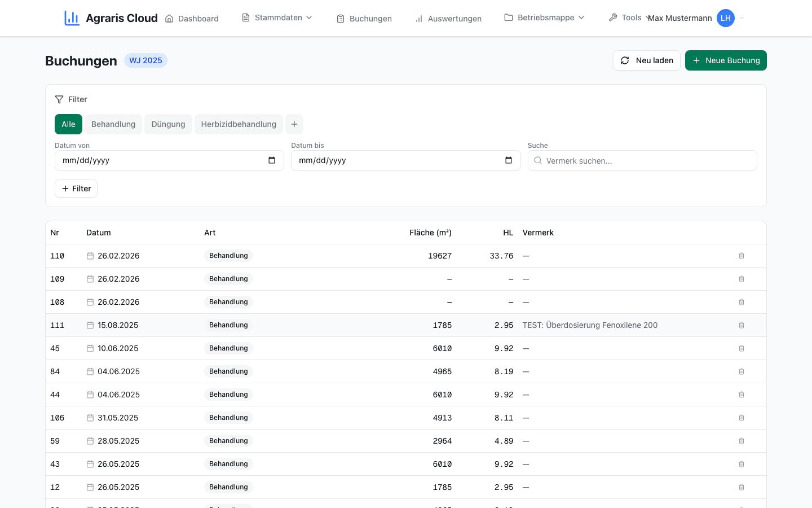
Task: Delete booking 109 with trash icon
Action: 742,279
